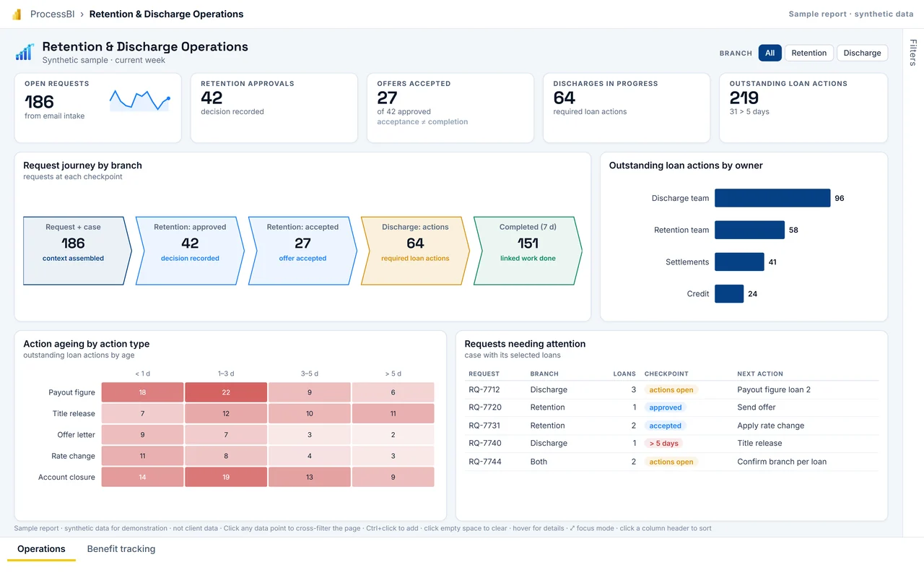Screen dimensions: 924x578
Task: Click the Payout figure 1–3 d heatmap cell
Action: pyautogui.click(x=226, y=392)
